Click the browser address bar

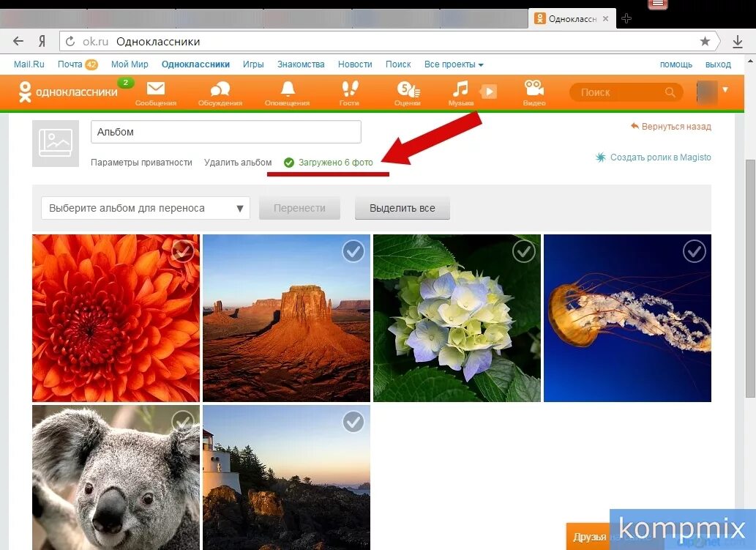coord(388,42)
